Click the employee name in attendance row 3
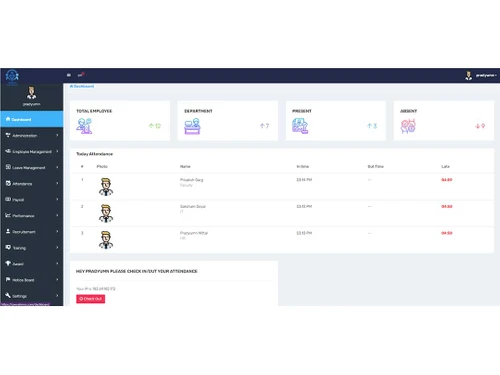 (x=194, y=233)
